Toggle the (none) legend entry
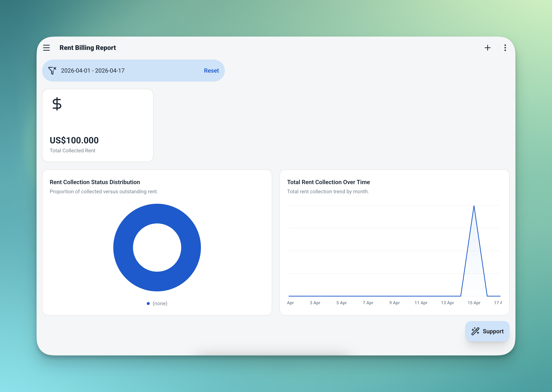Screen dimensions: 552x392 click(x=160, y=303)
